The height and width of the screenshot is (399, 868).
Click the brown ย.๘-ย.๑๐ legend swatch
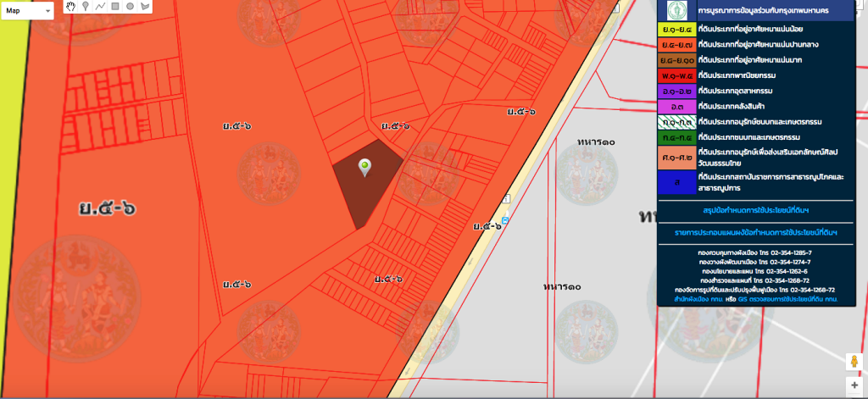point(676,60)
